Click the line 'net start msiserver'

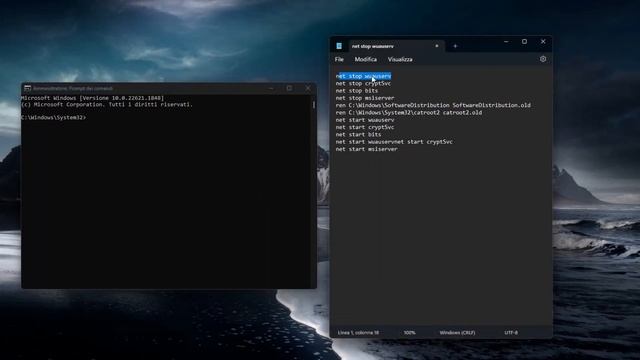point(367,149)
